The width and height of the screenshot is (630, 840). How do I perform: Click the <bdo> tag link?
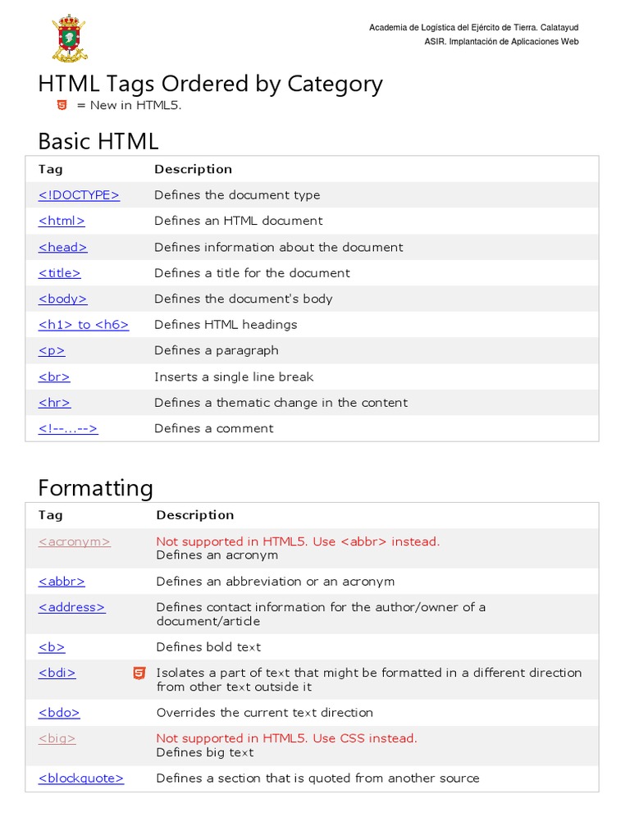[59, 713]
